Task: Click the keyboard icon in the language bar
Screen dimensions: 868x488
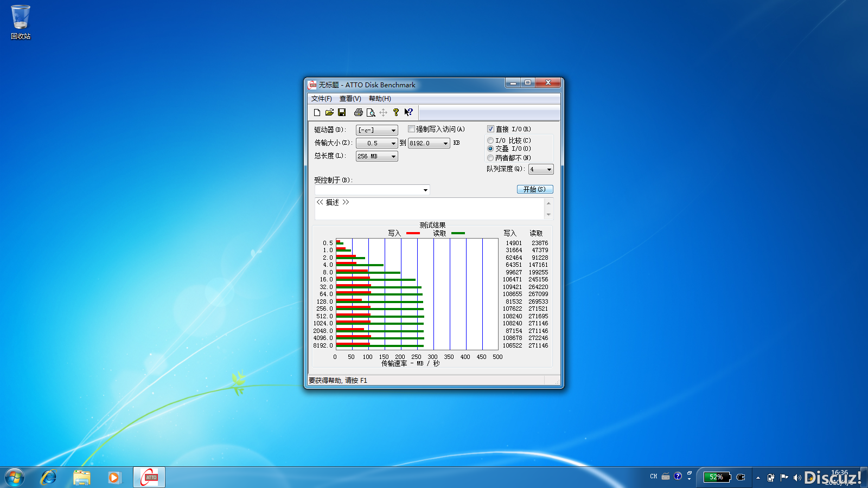Action: click(666, 477)
